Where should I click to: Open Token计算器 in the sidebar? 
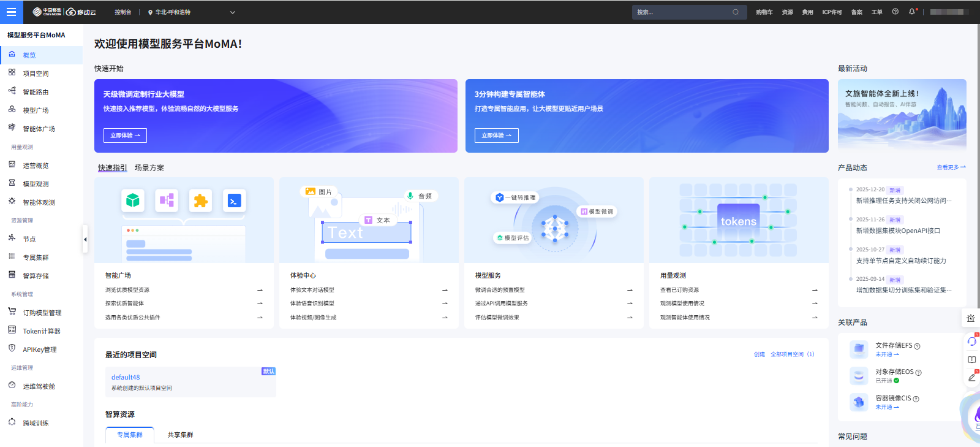click(41, 331)
